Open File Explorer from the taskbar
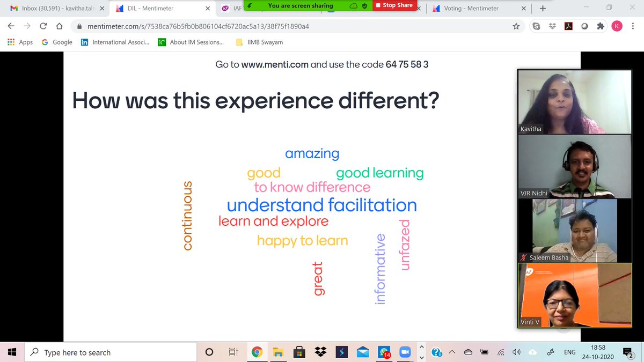Viewport: 644px width, 362px height. (278, 352)
